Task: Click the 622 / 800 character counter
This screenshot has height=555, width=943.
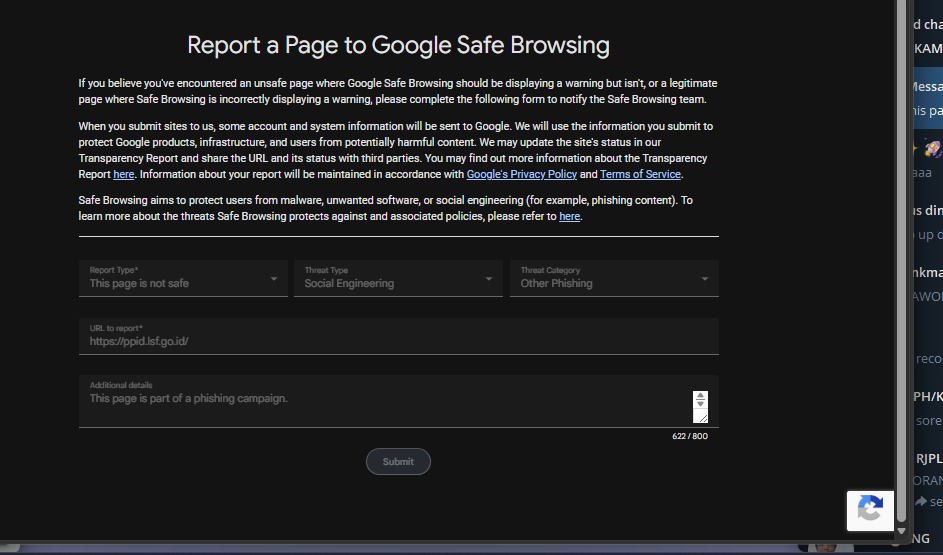Action: [689, 436]
